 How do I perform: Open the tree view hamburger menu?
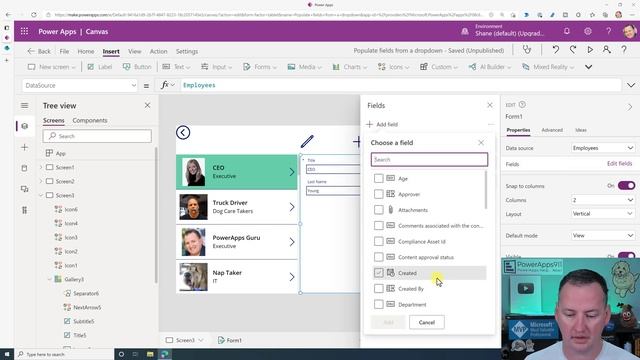point(24,105)
